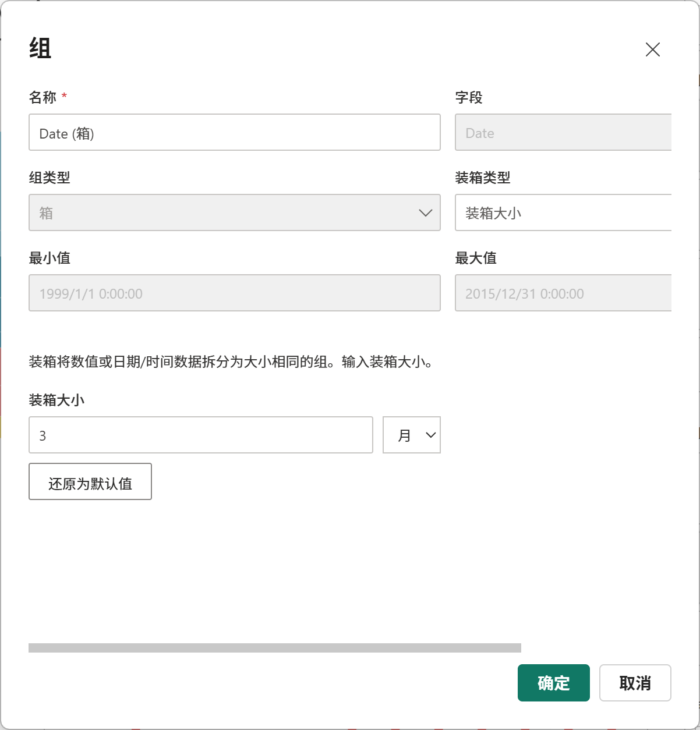Expand the 月 time unit dropdown
This screenshot has height=730, width=700.
pos(412,435)
